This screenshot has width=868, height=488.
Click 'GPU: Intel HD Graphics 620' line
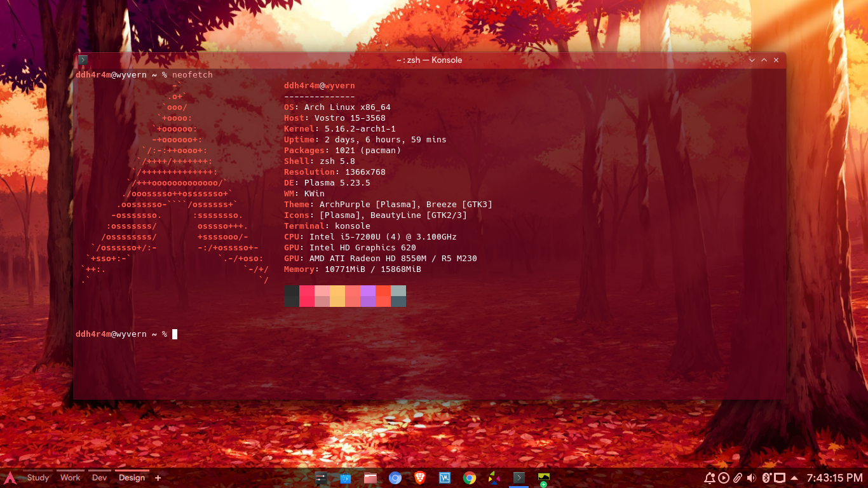coord(350,248)
